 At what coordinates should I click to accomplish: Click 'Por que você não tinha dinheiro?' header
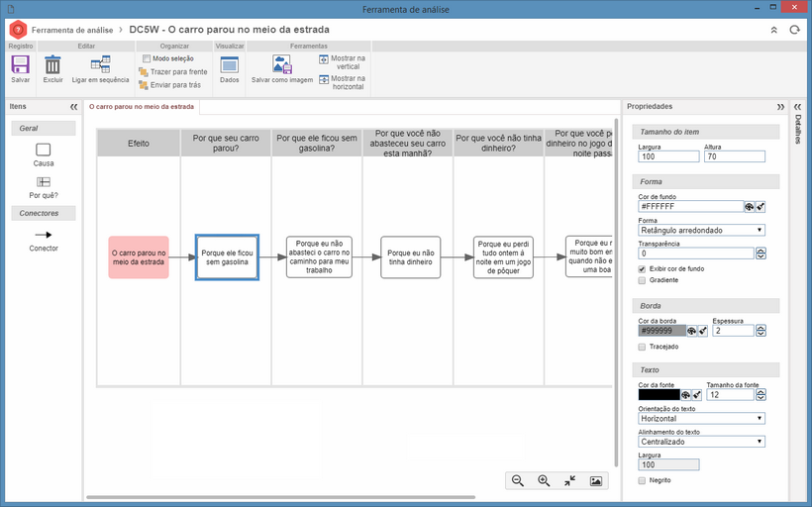[x=499, y=143]
